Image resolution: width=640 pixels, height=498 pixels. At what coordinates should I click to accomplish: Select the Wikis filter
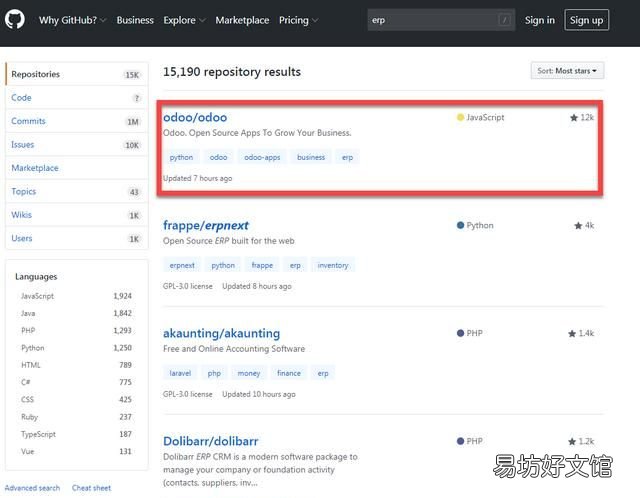[77, 215]
